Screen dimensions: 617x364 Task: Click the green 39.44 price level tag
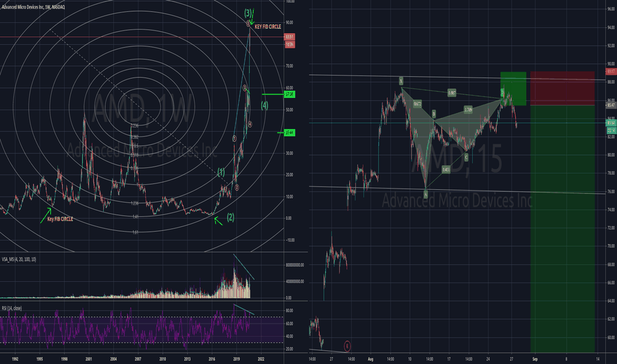289,133
